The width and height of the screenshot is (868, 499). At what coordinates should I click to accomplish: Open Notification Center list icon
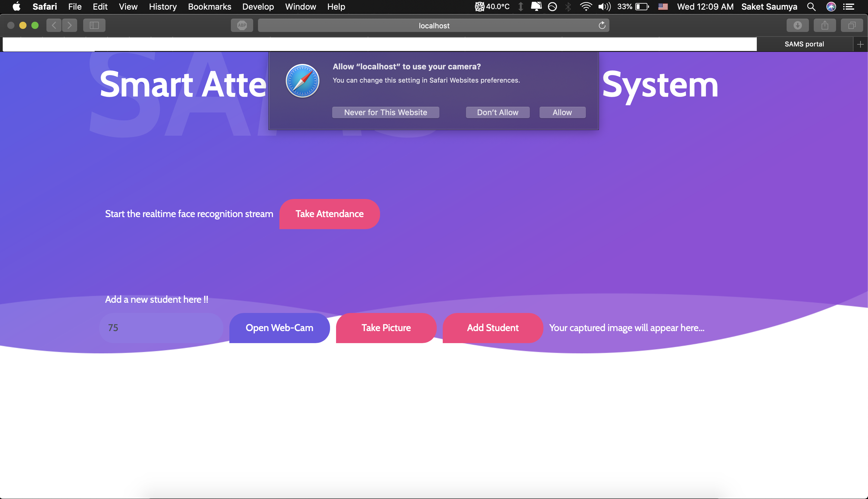[848, 7]
